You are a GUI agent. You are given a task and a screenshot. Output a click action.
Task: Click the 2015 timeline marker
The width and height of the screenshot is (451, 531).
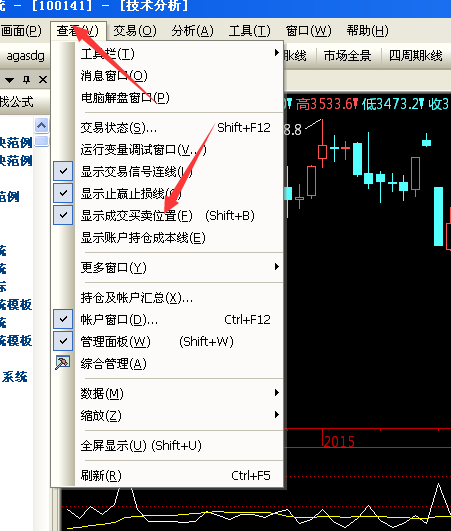point(339,441)
